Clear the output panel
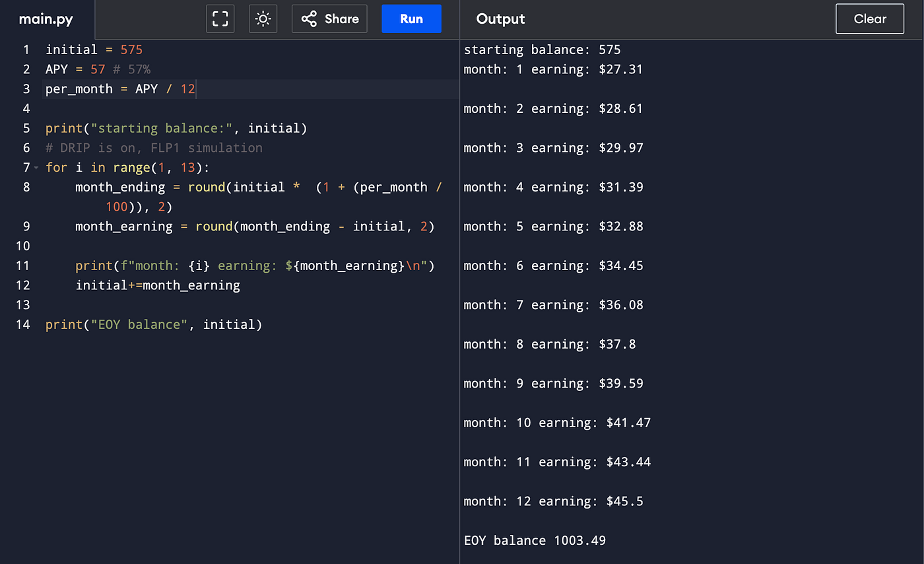The width and height of the screenshot is (924, 564). tap(870, 18)
